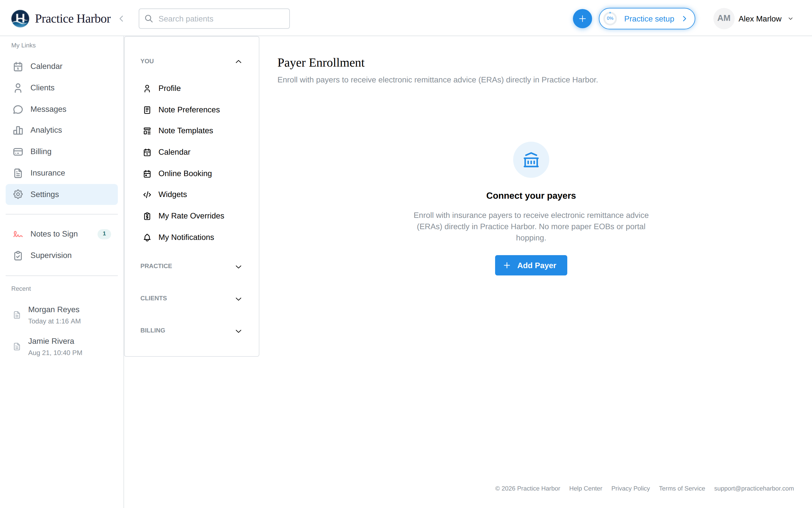Viewport: 812px width, 508px height.
Task: Select Widgets settings item
Action: (x=191, y=194)
